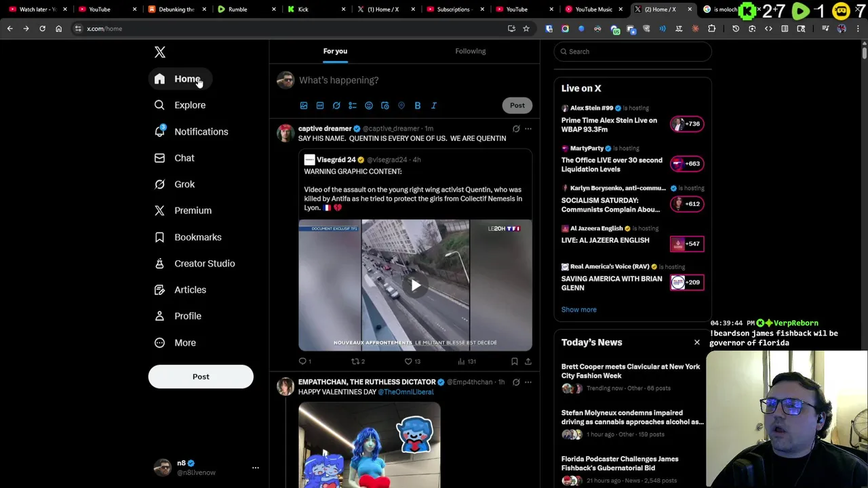Viewport: 868px width, 488px height.
Task: Click the page vertical scrollbar
Action: tap(864, 52)
